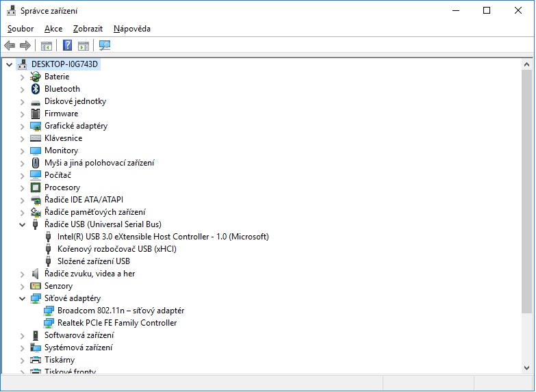Click the Grafické adaptéry icon
Image resolution: width=536 pixels, height=392 pixels.
(x=36, y=126)
